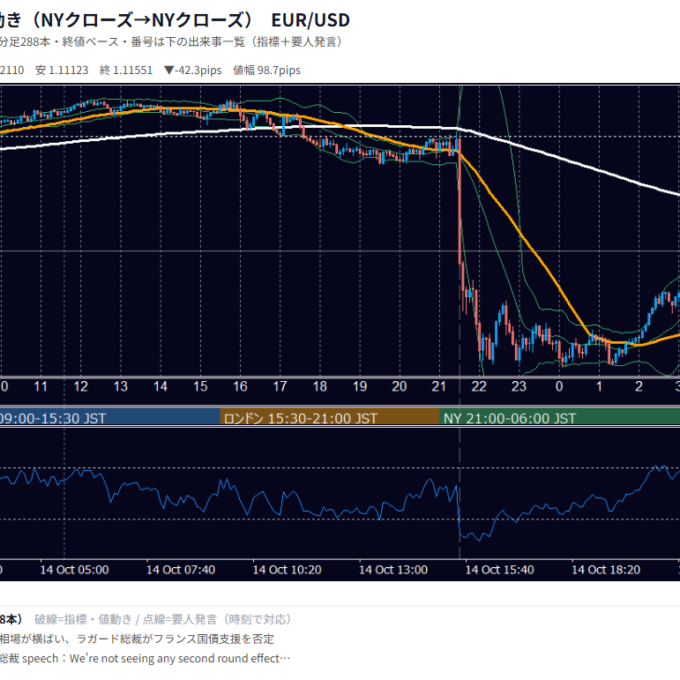Click hour label 14 on the price chart axis
Screen dimensions: 680x680
(160, 386)
